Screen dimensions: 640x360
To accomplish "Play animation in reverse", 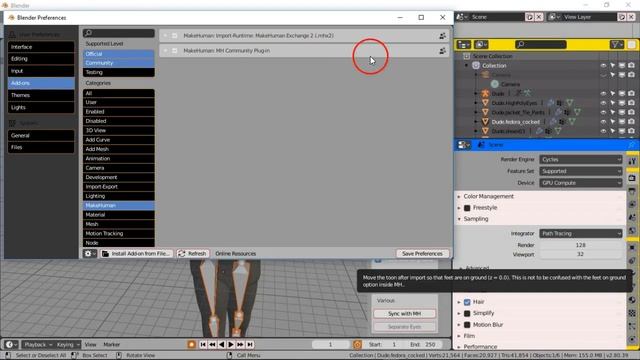I will click(222, 344).
